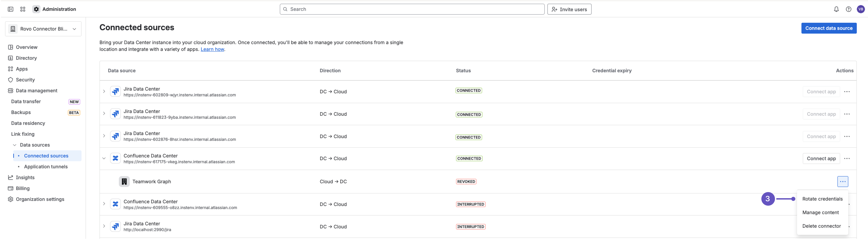Open the Rovo Connector workspace switcher
Screen dimensions: 868x244
click(43, 29)
